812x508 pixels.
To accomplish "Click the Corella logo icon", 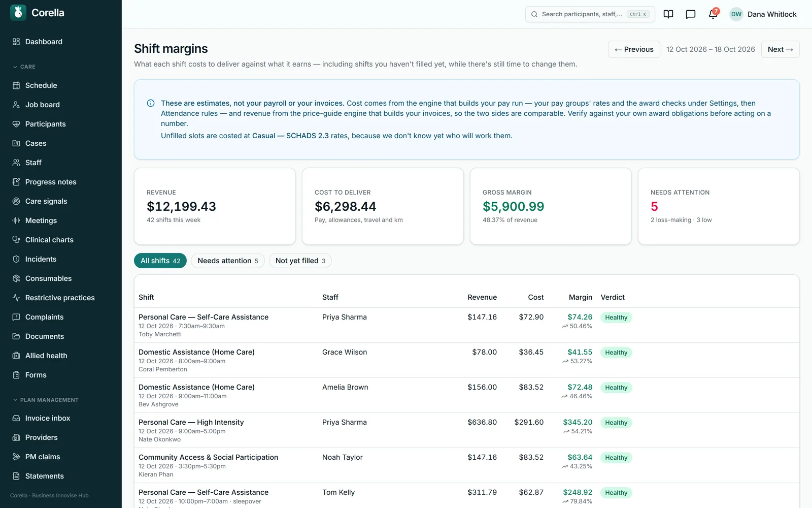I will (18, 13).
